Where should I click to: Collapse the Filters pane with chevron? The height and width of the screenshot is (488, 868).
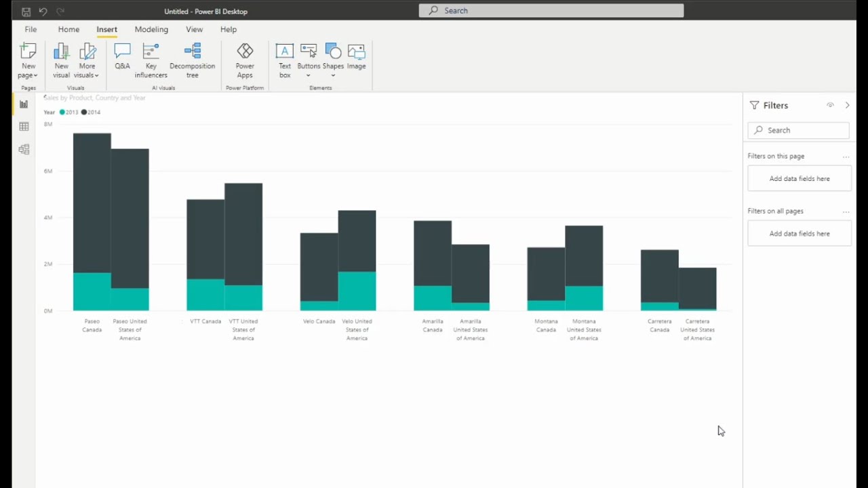pos(848,105)
